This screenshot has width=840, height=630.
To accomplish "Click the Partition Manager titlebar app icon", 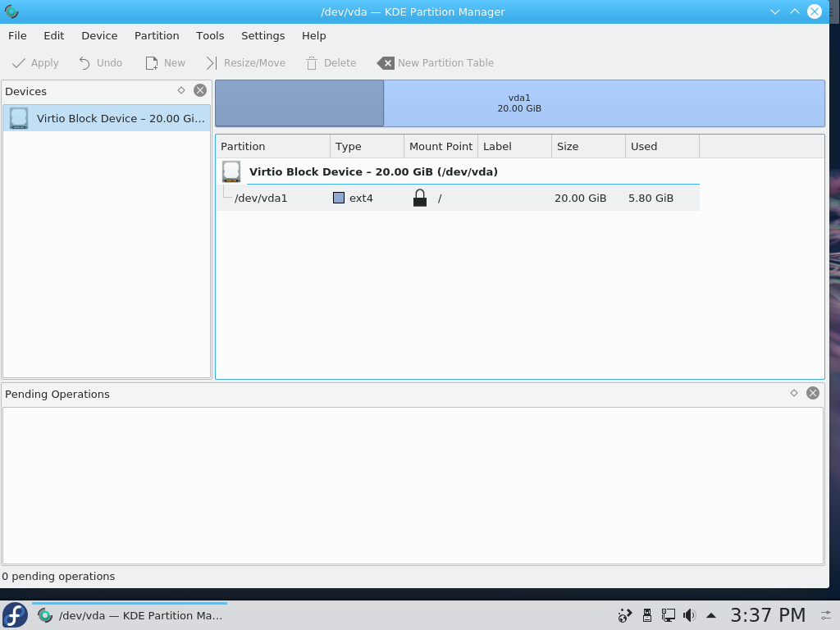I will coord(11,11).
